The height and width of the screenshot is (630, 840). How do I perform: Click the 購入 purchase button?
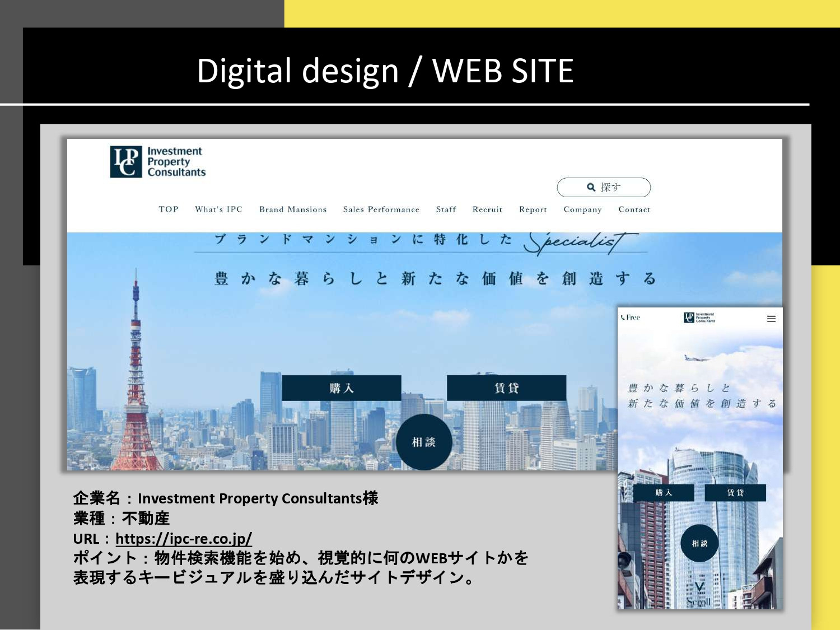coord(342,388)
